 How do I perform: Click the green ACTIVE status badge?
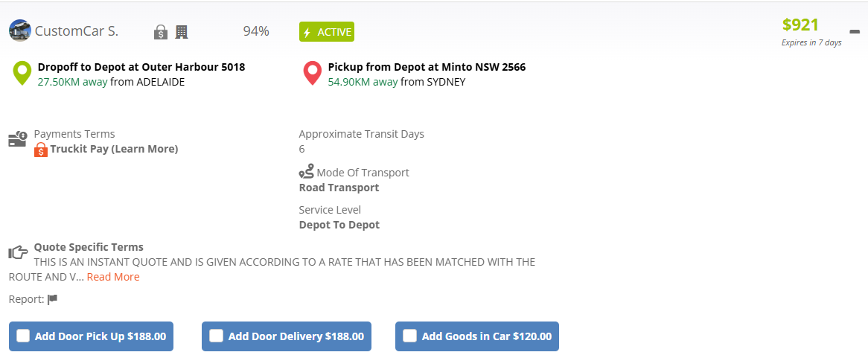(x=327, y=32)
